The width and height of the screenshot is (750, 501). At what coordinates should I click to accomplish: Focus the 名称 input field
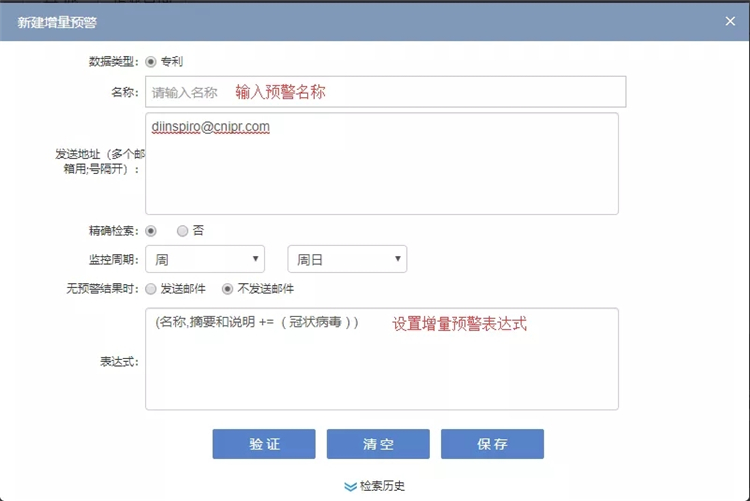click(x=385, y=92)
